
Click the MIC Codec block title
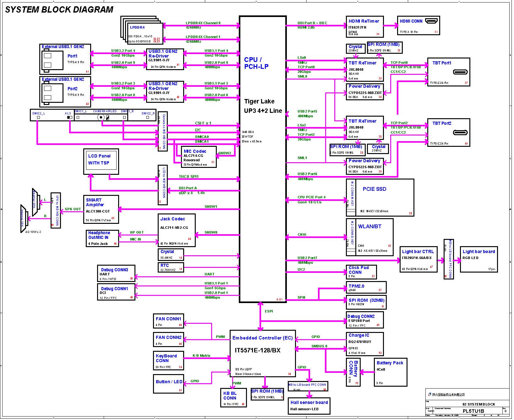click(x=195, y=151)
